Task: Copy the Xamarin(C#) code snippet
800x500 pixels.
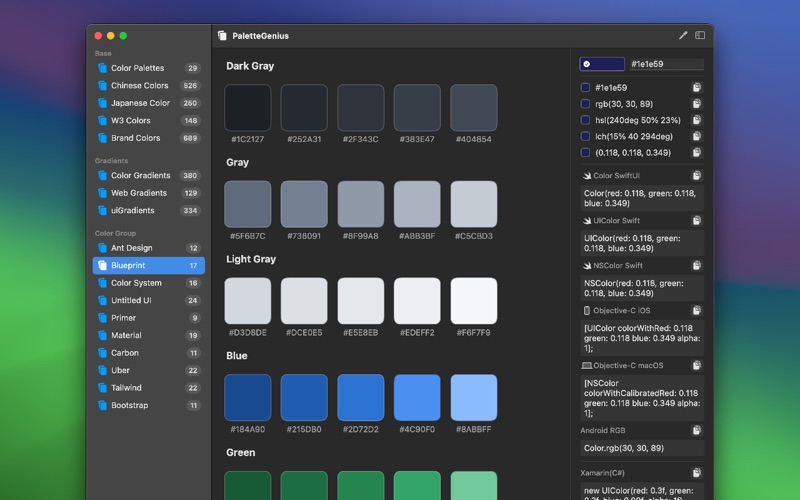Action: click(x=697, y=472)
